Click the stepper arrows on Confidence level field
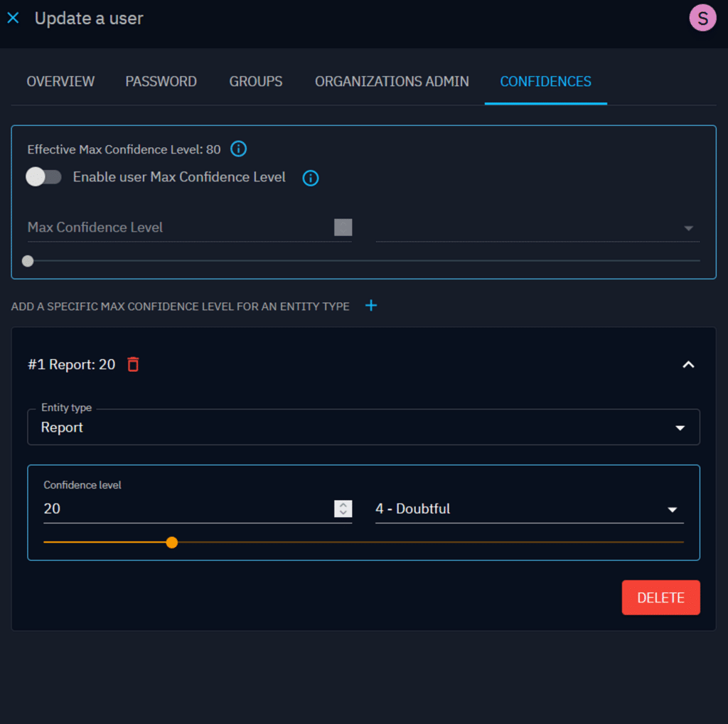This screenshot has width=728, height=724. pos(343,509)
